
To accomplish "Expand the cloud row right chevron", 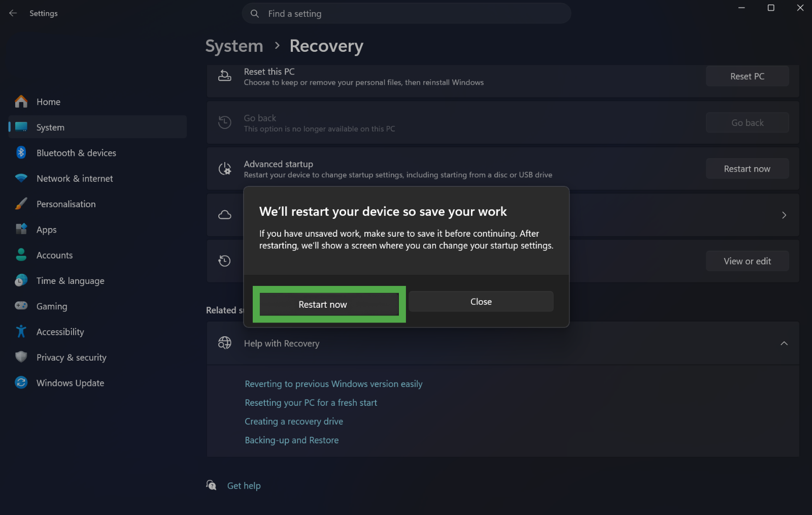I will (x=784, y=215).
